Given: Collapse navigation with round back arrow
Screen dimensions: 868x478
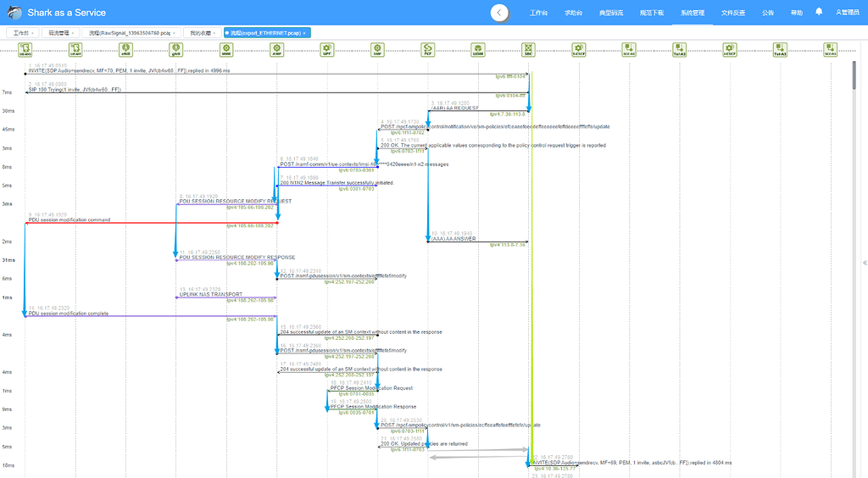Looking at the screenshot, I should click(499, 13).
